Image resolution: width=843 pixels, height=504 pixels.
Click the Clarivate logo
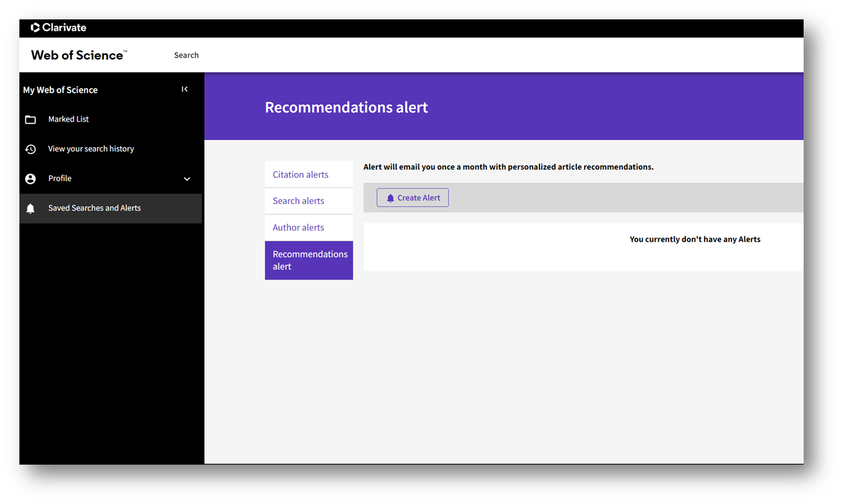click(59, 27)
